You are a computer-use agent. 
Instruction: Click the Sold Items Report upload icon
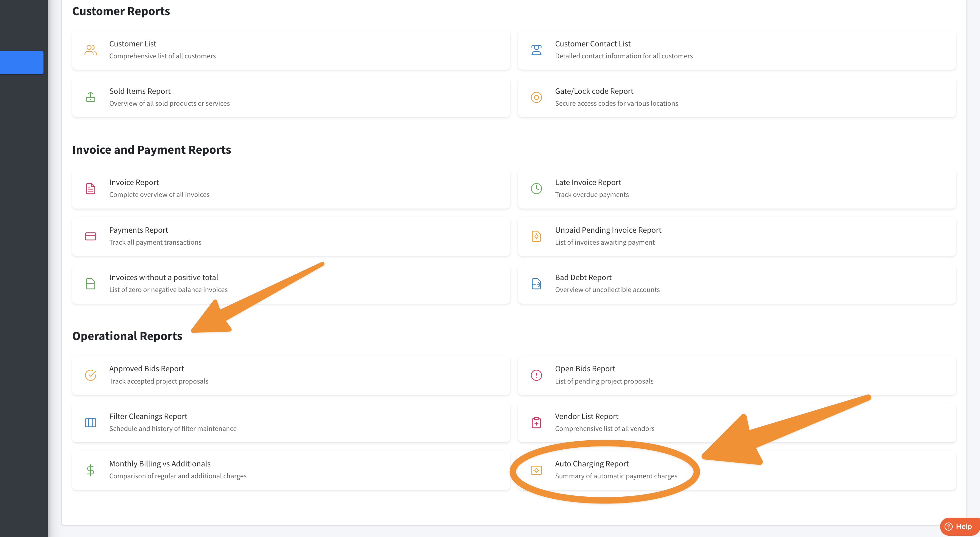pos(90,97)
